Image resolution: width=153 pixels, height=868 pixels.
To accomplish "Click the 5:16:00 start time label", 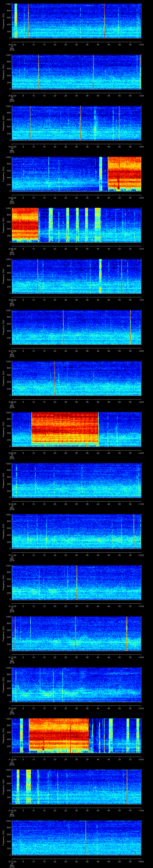I will pos(12,810).
